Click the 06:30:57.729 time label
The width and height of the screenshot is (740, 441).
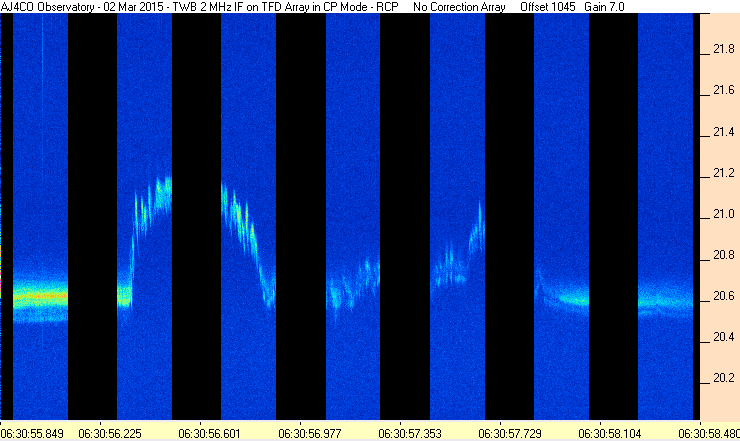(x=510, y=433)
